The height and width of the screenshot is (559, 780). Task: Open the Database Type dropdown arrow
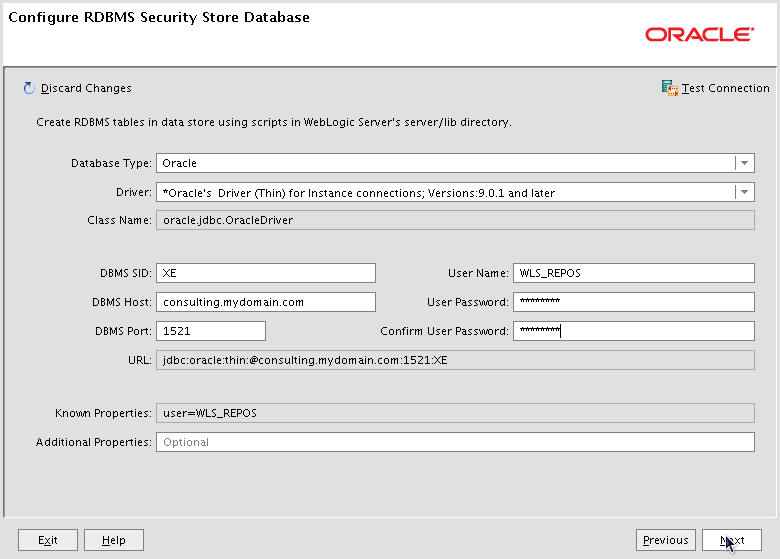[x=744, y=163]
